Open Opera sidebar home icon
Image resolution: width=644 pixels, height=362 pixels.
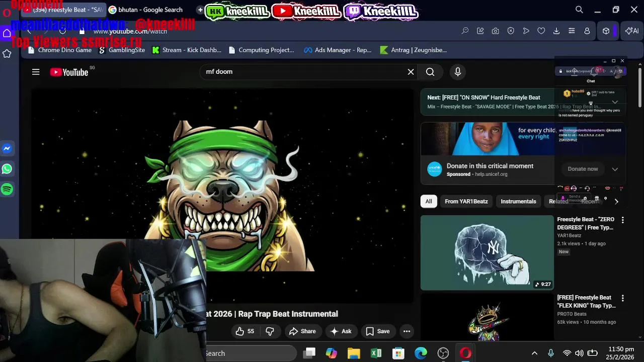click(x=7, y=33)
